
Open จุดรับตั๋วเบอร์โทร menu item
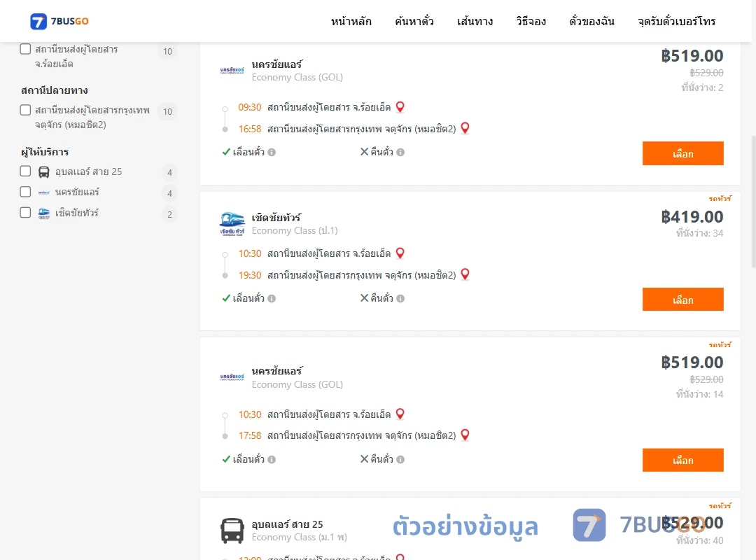click(x=676, y=21)
